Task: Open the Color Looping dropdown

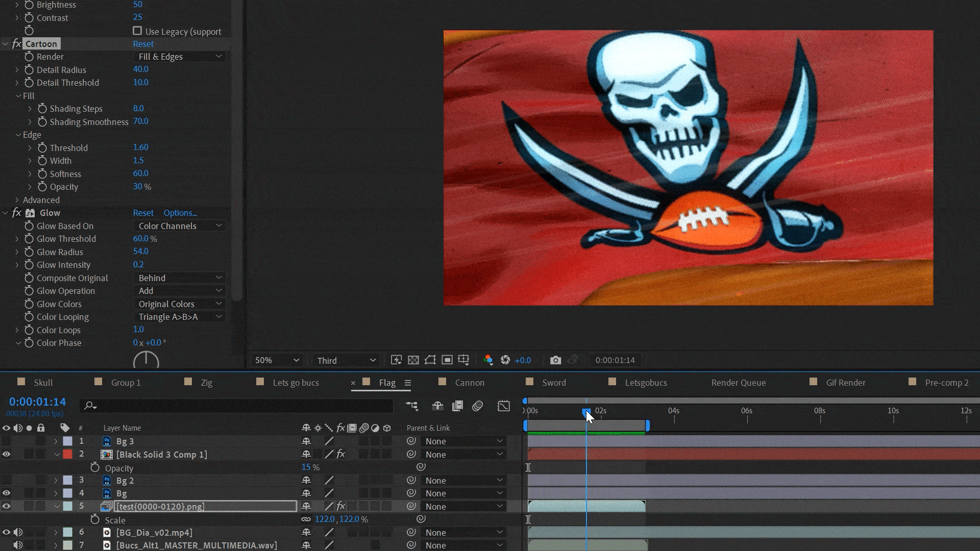Action: pyautogui.click(x=180, y=317)
